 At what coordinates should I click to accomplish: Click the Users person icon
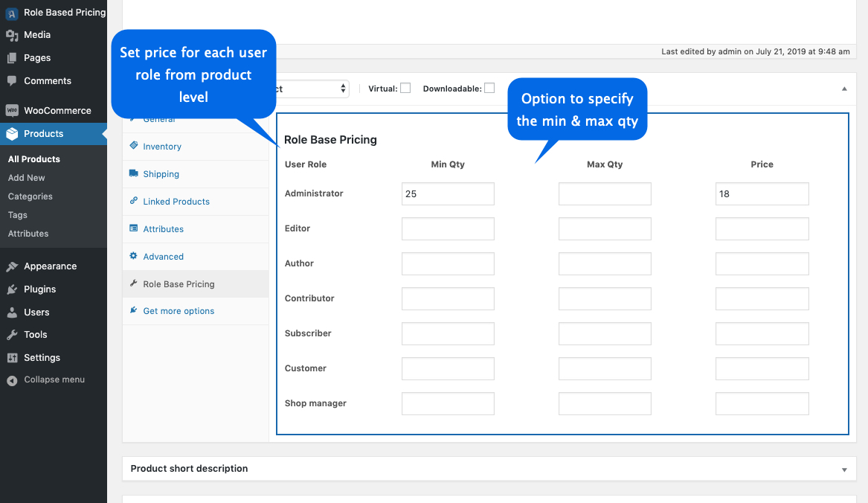point(12,313)
